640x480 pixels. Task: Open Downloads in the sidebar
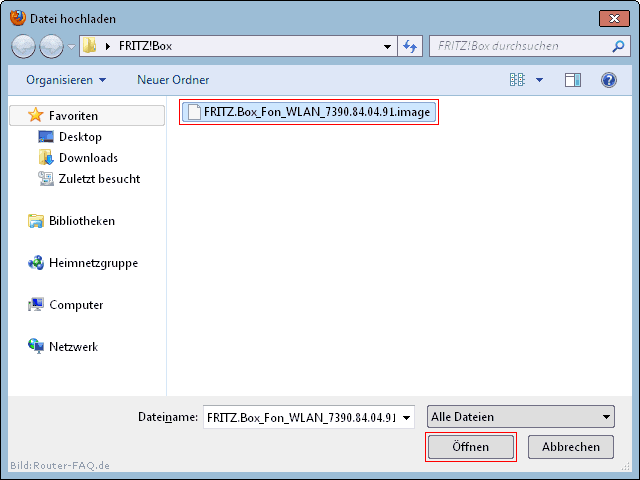89,158
